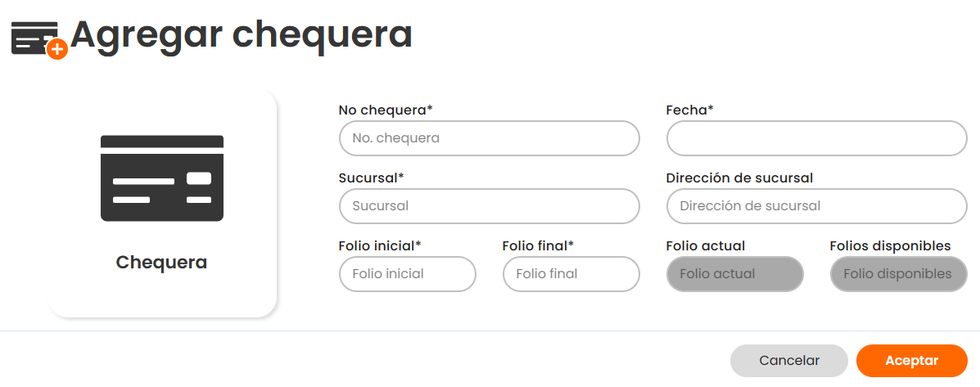Click the "Folio final*" label text

click(x=538, y=245)
